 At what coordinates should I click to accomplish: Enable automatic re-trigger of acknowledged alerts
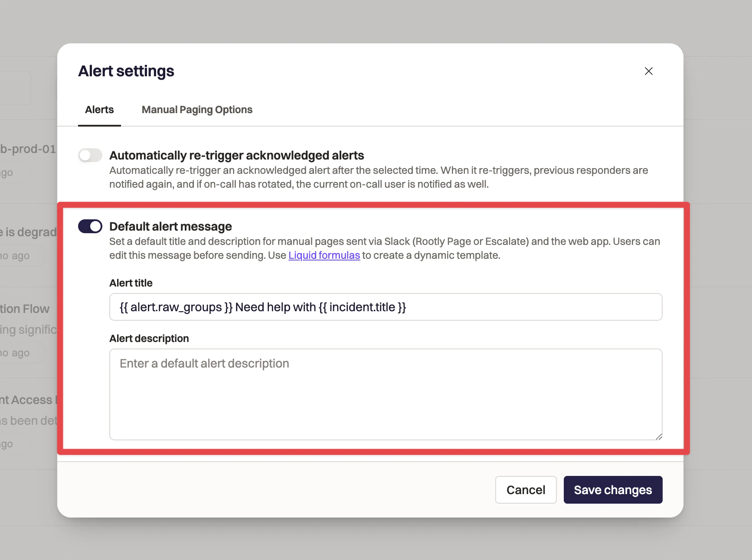pyautogui.click(x=90, y=155)
